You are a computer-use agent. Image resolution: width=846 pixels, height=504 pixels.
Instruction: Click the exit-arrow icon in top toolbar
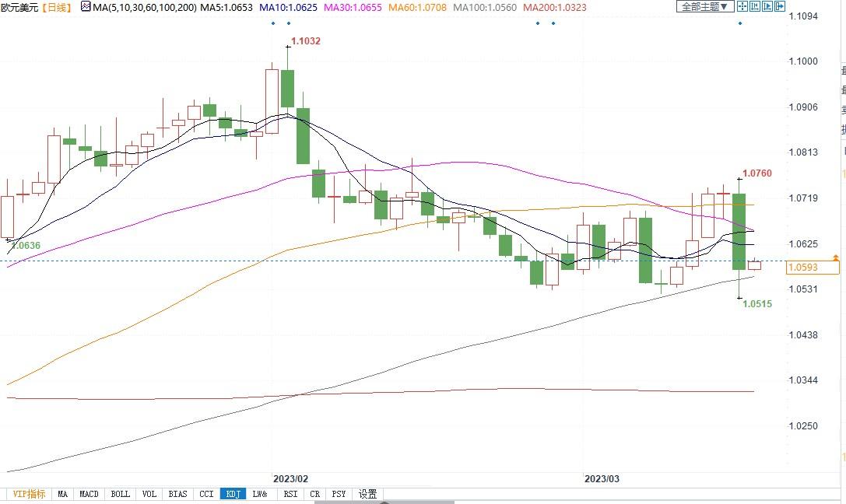[x=781, y=7]
